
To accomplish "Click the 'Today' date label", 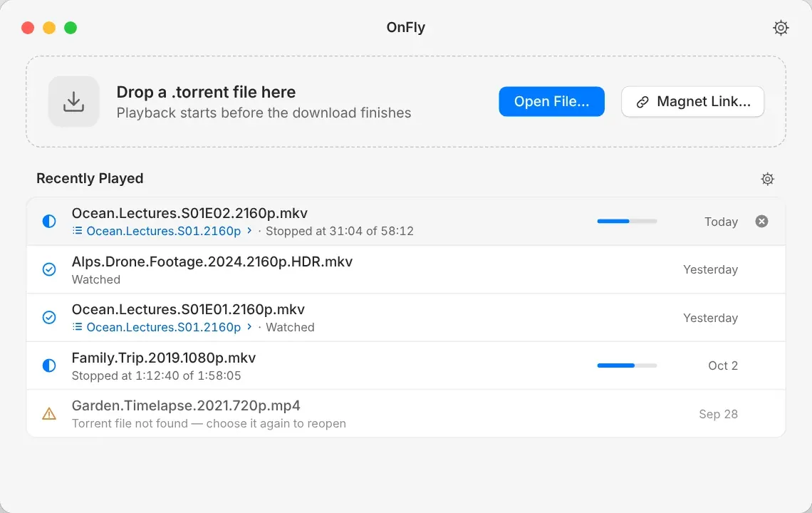I will coord(721,222).
